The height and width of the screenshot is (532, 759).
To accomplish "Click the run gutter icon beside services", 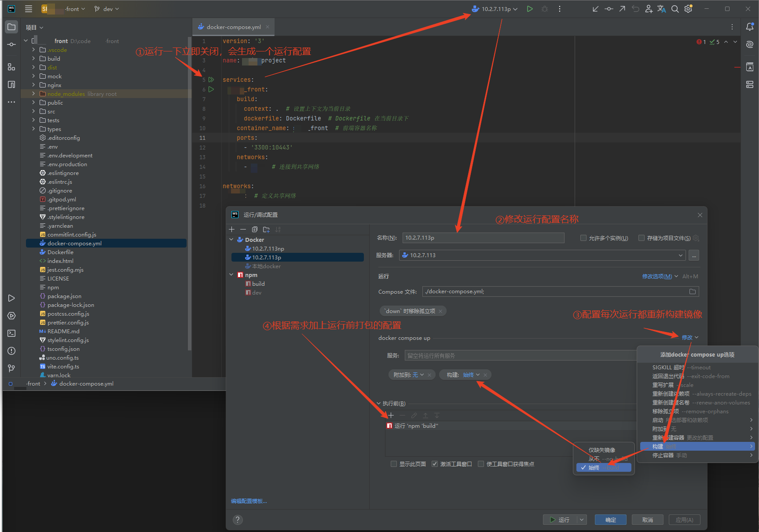I will (211, 80).
